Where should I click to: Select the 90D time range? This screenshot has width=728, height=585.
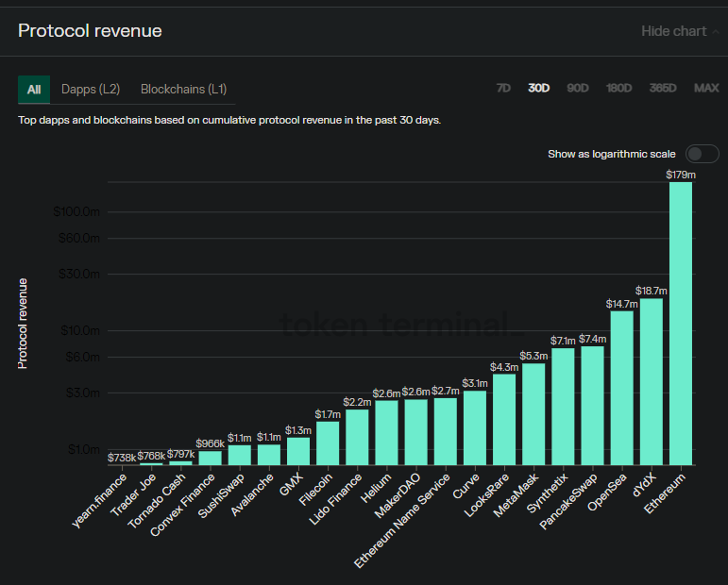[x=578, y=88]
